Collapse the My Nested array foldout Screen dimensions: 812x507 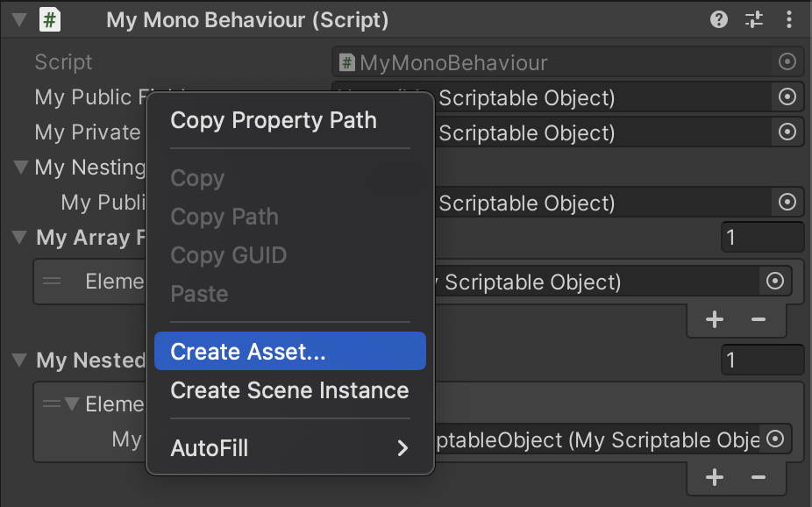pyautogui.click(x=20, y=360)
